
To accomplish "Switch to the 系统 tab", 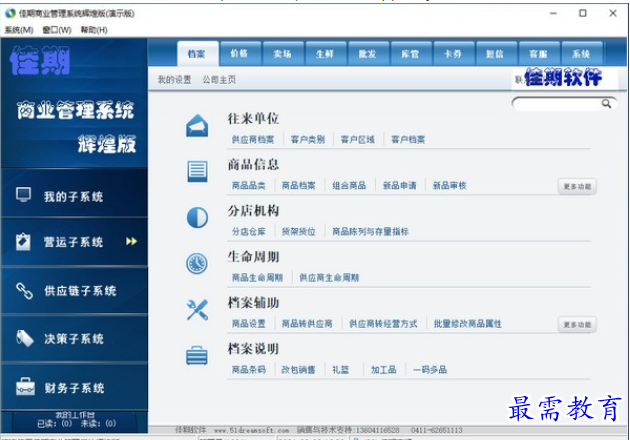I will point(581,54).
